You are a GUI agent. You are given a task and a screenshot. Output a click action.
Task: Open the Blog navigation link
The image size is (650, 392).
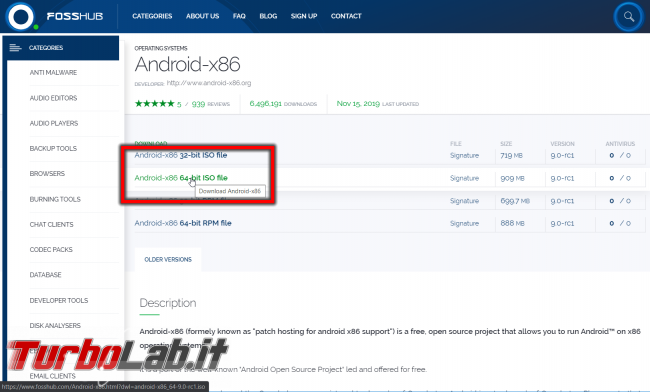pos(268,16)
